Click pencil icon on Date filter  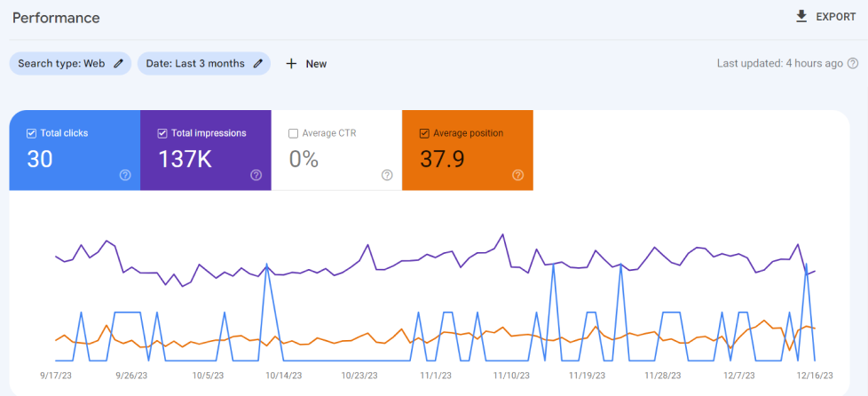coord(258,64)
